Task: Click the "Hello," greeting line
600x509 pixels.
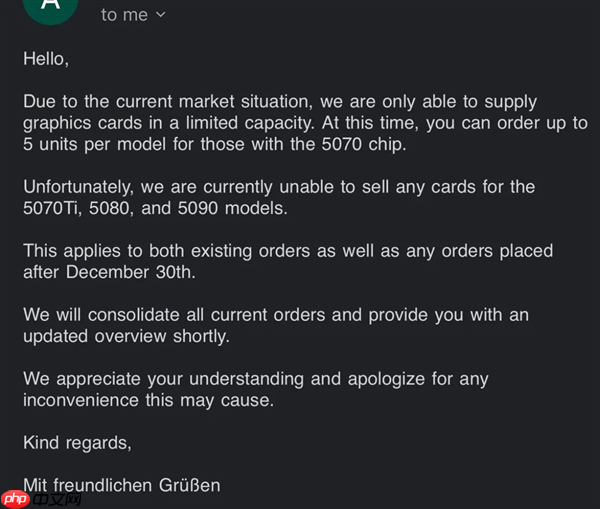Action: [46, 59]
